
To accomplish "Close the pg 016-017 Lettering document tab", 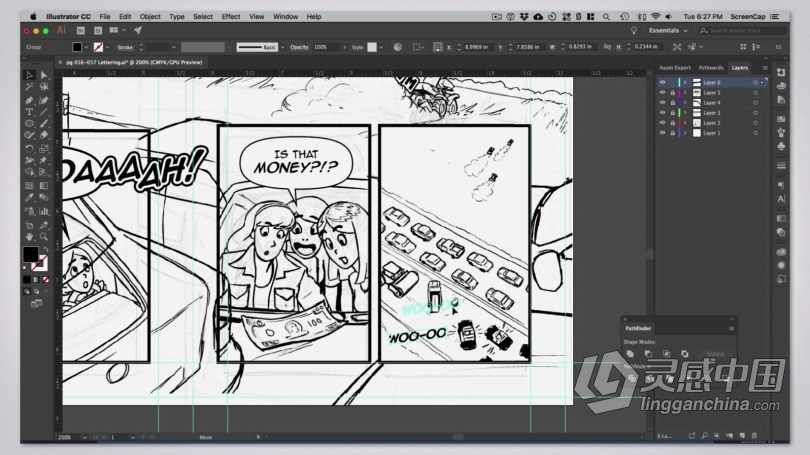I will pyautogui.click(x=60, y=62).
